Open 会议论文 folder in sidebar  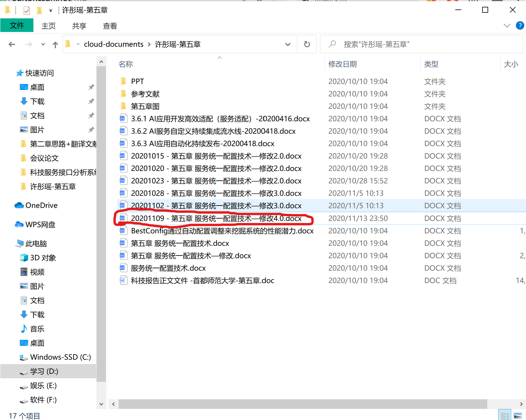[x=44, y=158]
